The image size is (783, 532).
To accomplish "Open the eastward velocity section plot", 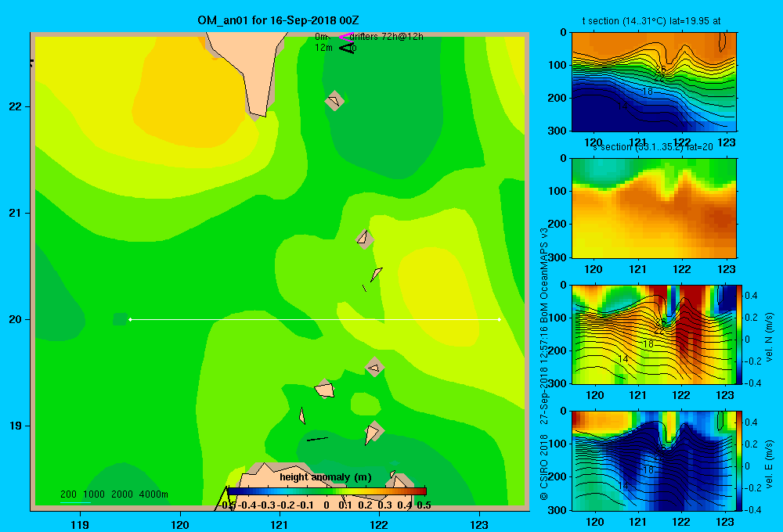I will pos(654,461).
